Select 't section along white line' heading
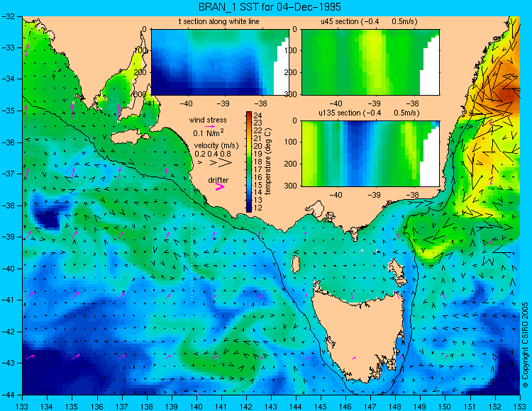Image resolution: width=532 pixels, height=411 pixels. 219,21
